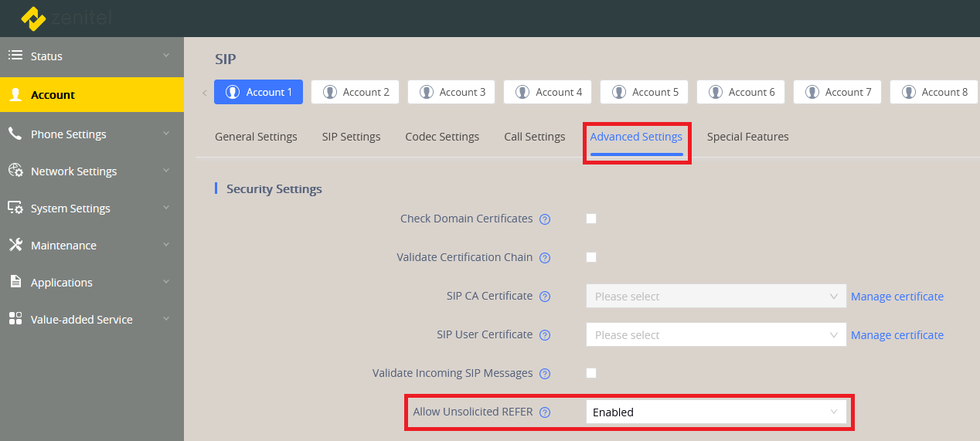Open the SIP User Certificate dropdown
Screen dimensions: 980x441
tap(716, 335)
